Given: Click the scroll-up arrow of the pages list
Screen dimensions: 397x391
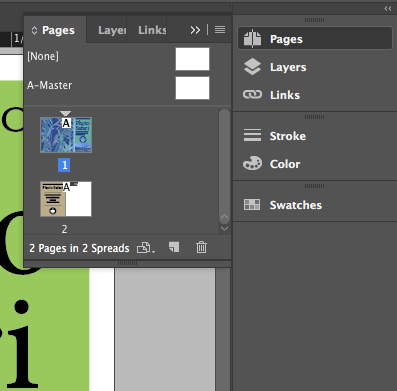Looking at the screenshot, I should pos(224,218).
